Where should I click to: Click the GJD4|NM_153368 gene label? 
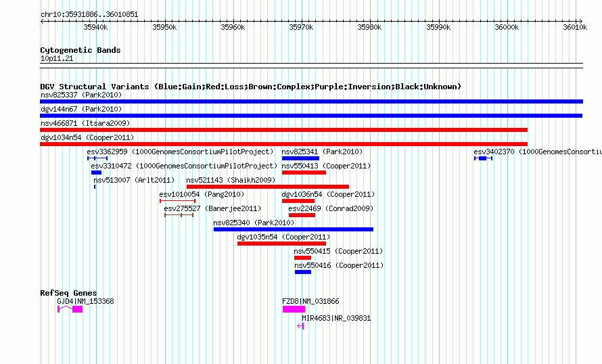(x=85, y=301)
